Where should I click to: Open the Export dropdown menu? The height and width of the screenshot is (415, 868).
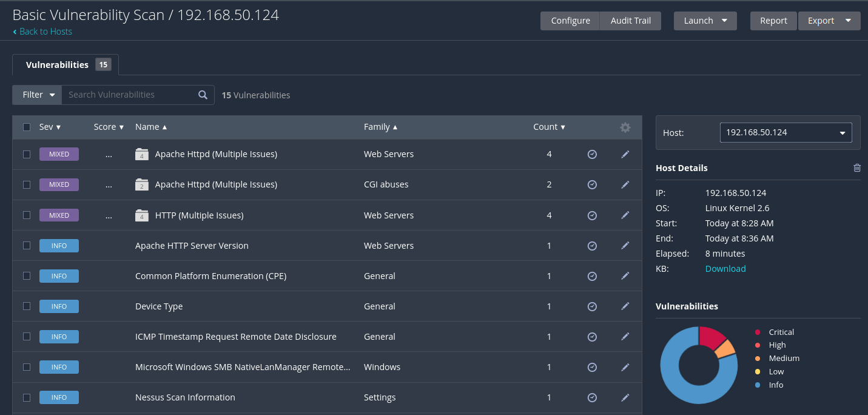(829, 21)
